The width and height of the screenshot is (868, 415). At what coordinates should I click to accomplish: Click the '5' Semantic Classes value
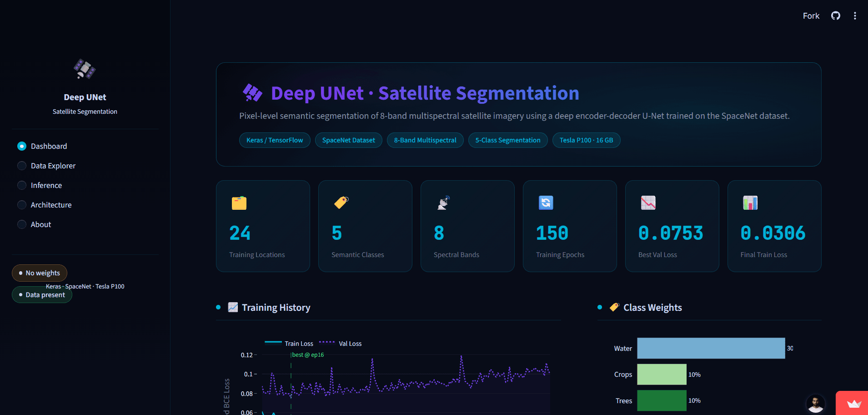click(337, 233)
